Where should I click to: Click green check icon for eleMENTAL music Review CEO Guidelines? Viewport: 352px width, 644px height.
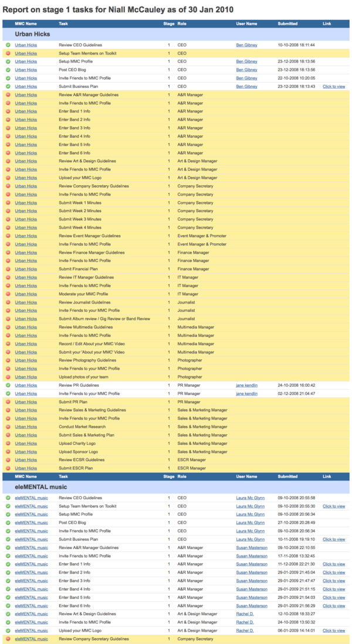(x=8, y=498)
